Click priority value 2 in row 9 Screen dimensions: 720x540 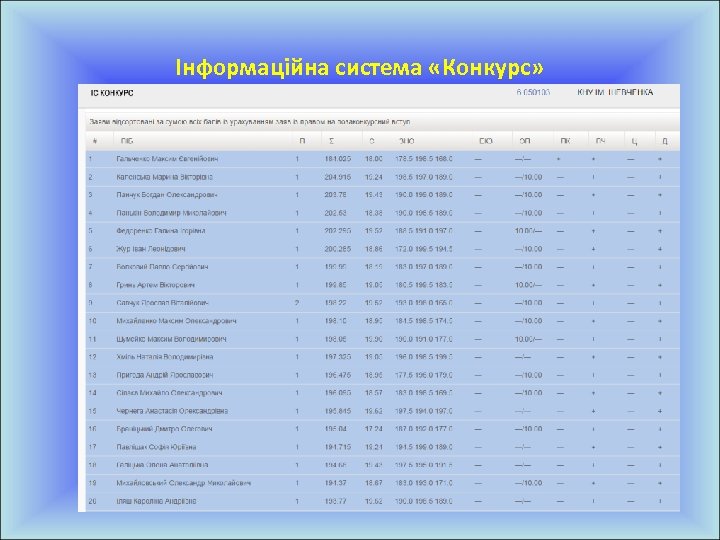[297, 303]
